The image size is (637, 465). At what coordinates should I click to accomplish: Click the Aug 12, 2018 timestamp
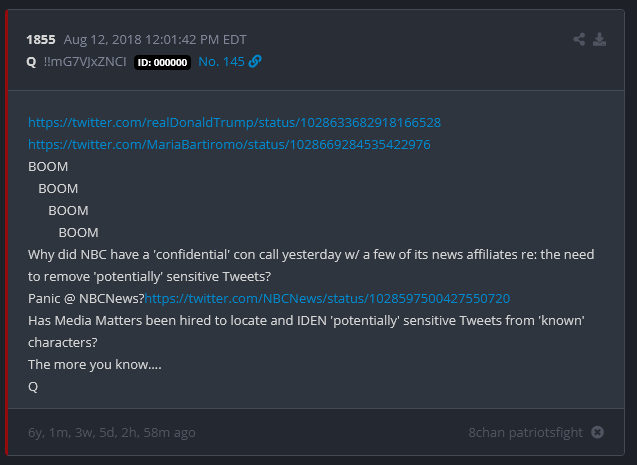155,40
